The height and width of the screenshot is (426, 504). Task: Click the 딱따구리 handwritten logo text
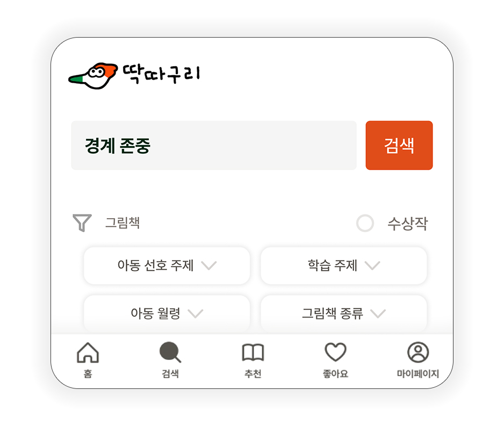(x=161, y=74)
